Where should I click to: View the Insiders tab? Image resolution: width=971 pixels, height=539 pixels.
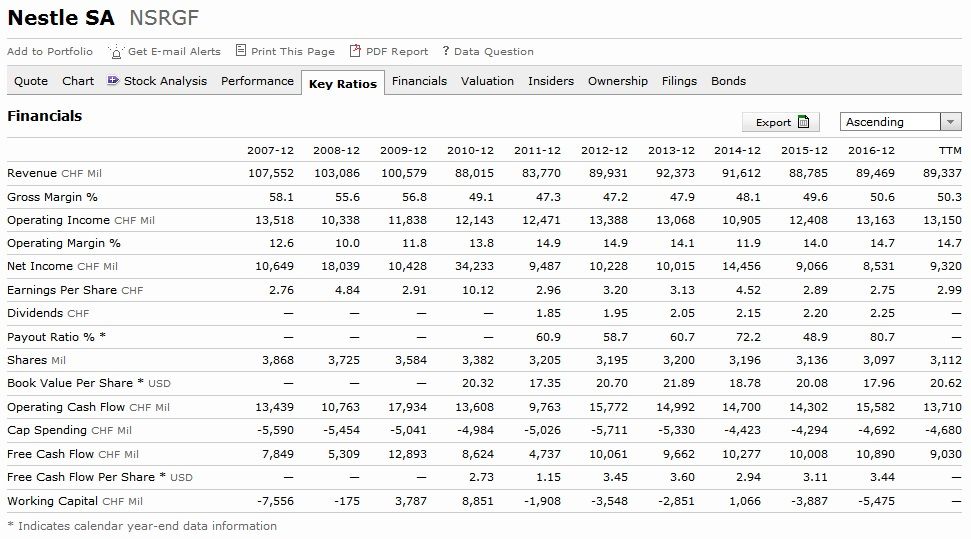551,81
